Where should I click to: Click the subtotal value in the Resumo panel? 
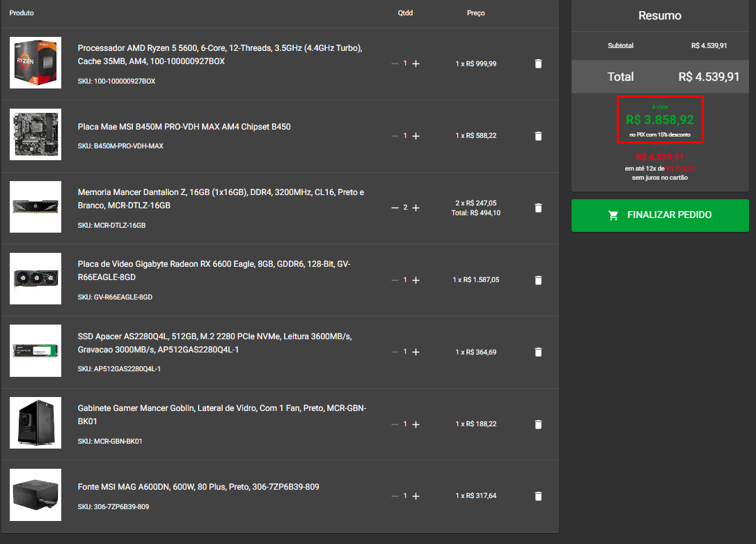(709, 46)
